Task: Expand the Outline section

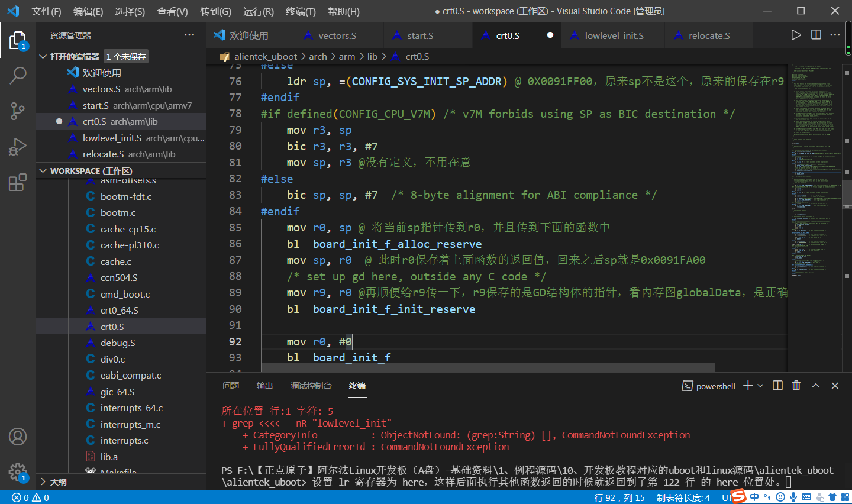Action: point(43,482)
